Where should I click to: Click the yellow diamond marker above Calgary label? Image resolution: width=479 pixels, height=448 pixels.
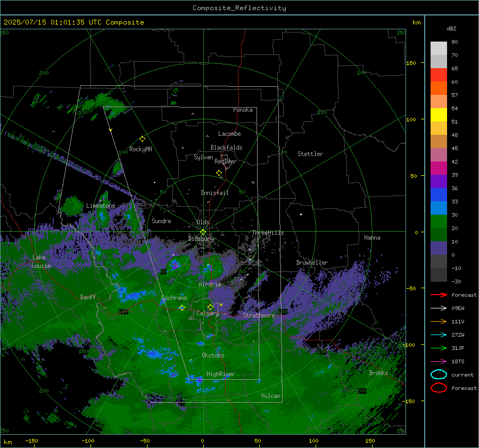210,307
